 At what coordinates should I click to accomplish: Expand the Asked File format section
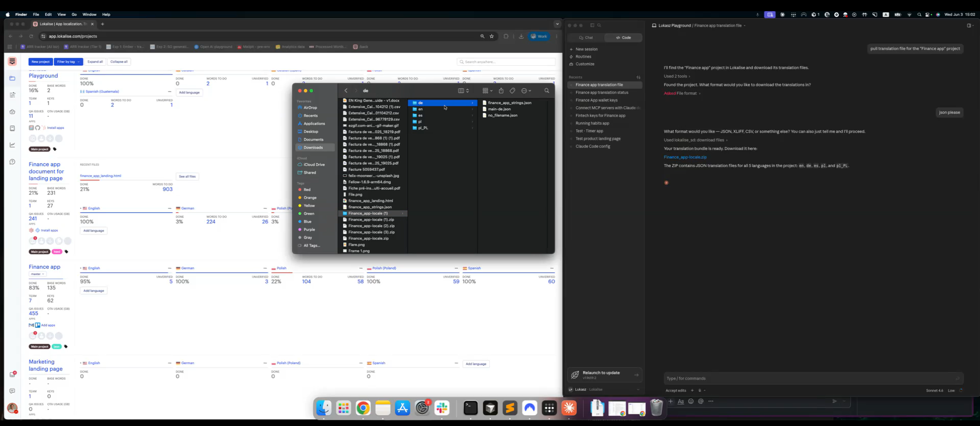pyautogui.click(x=682, y=93)
